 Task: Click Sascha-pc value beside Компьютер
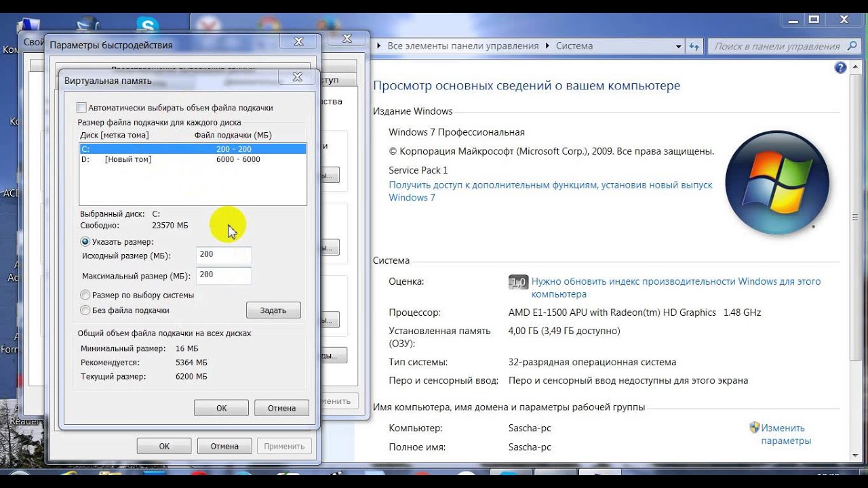[x=530, y=428]
